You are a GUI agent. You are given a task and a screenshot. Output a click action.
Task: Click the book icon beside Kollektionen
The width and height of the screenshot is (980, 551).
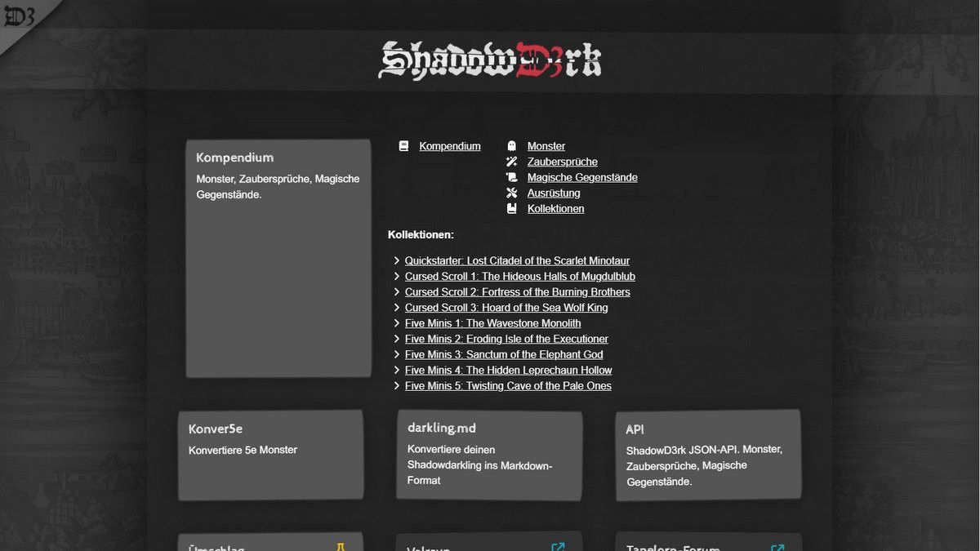(x=512, y=208)
